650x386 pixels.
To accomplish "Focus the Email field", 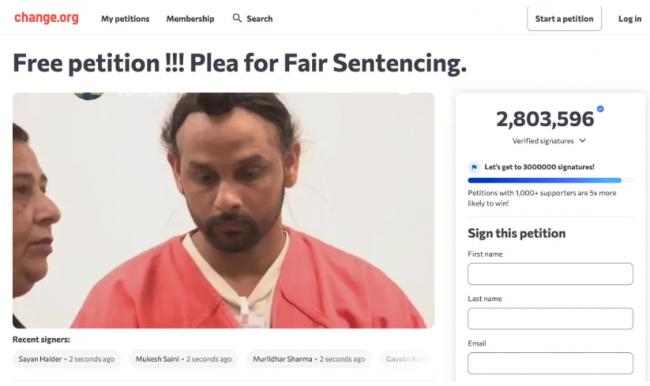I will pyautogui.click(x=550, y=363).
